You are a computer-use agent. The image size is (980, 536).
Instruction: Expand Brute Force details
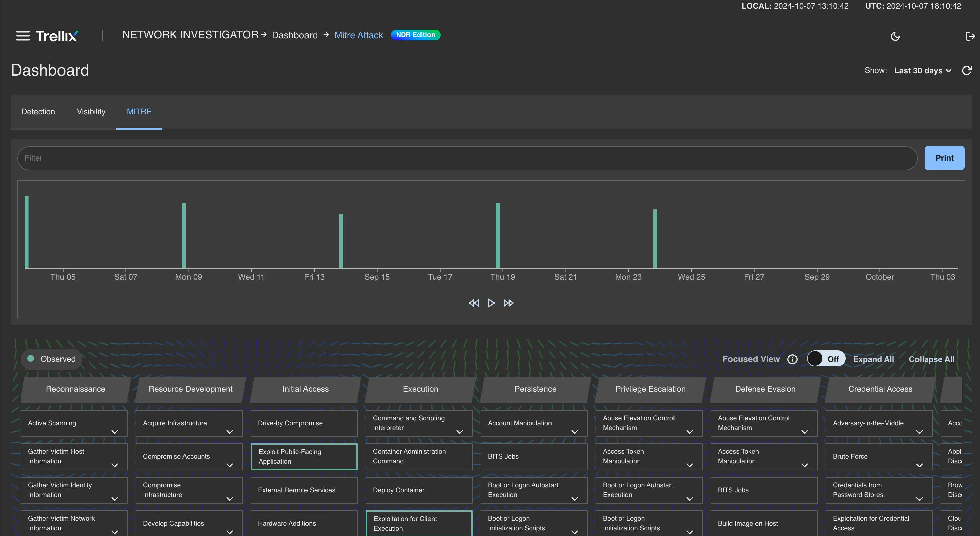pos(920,465)
